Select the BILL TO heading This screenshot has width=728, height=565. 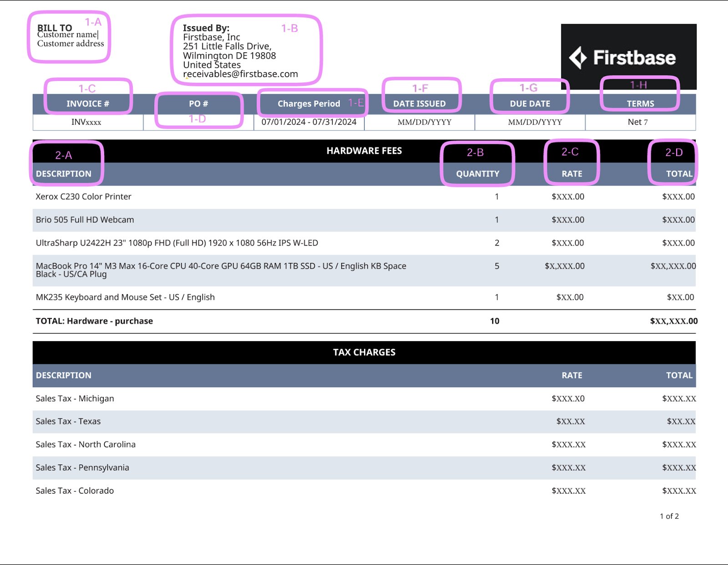point(55,27)
